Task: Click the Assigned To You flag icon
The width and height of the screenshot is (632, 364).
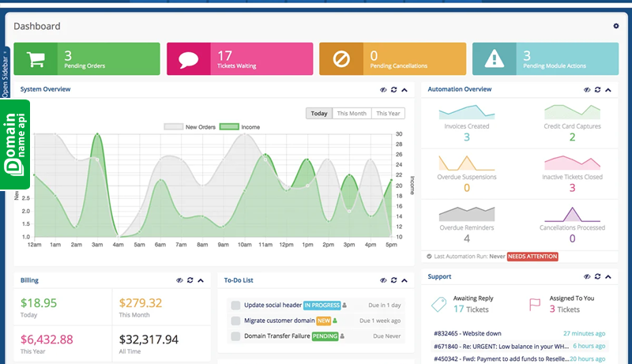Action: point(535,305)
